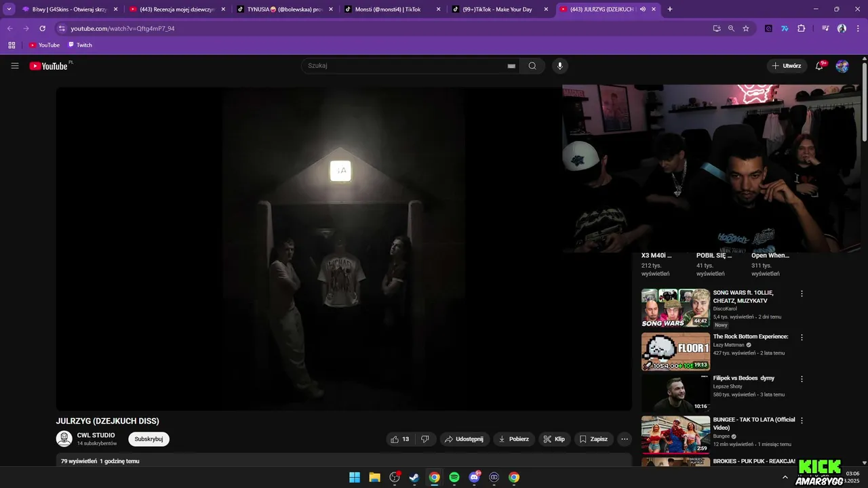
Task: Open File Explorer from the taskbar
Action: coord(374,477)
